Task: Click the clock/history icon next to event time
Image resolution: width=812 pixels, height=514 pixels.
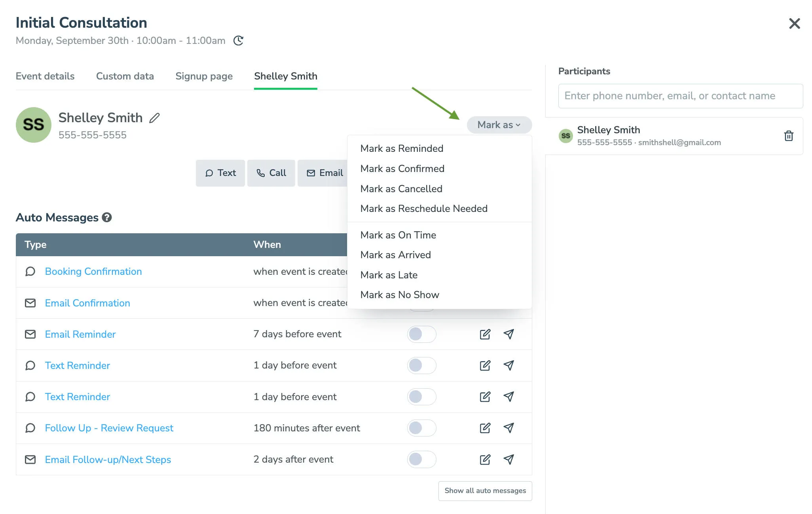Action: tap(238, 40)
